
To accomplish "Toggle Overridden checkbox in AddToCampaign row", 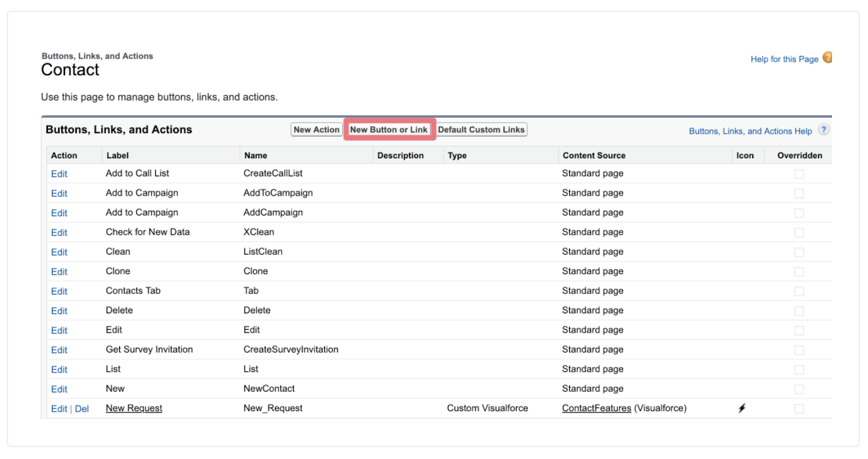I will [x=799, y=194].
